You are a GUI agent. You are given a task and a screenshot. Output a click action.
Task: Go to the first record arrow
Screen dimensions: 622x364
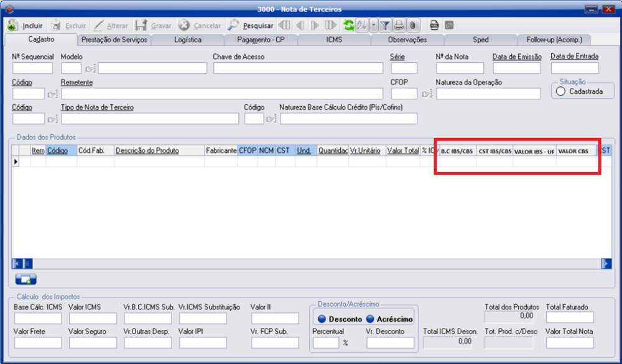pyautogui.click(x=284, y=25)
